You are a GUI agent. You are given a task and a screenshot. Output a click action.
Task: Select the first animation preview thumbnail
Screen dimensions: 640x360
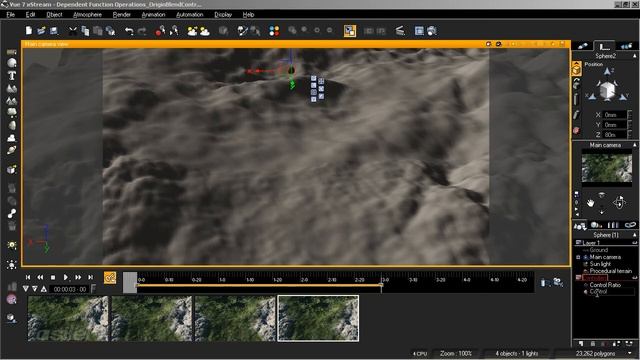click(x=68, y=318)
